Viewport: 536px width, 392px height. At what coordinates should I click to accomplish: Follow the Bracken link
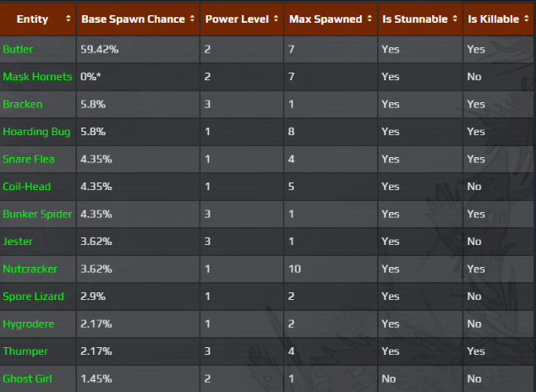pos(23,104)
